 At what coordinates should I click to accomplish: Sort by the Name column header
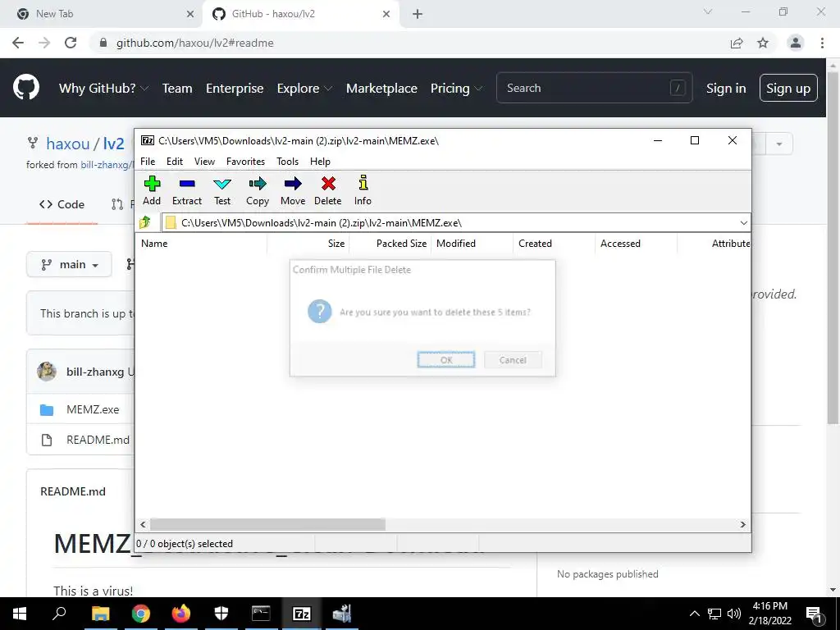[201, 243]
